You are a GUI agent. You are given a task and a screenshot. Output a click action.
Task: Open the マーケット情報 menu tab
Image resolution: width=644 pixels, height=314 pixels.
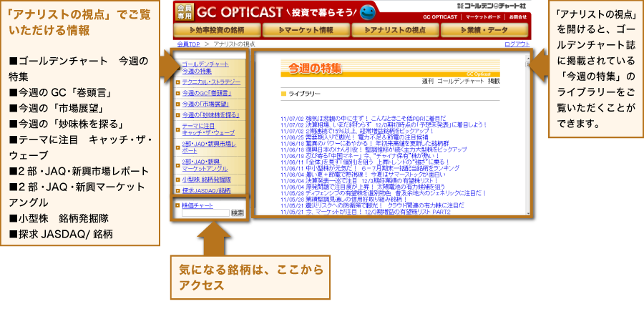pos(306,30)
